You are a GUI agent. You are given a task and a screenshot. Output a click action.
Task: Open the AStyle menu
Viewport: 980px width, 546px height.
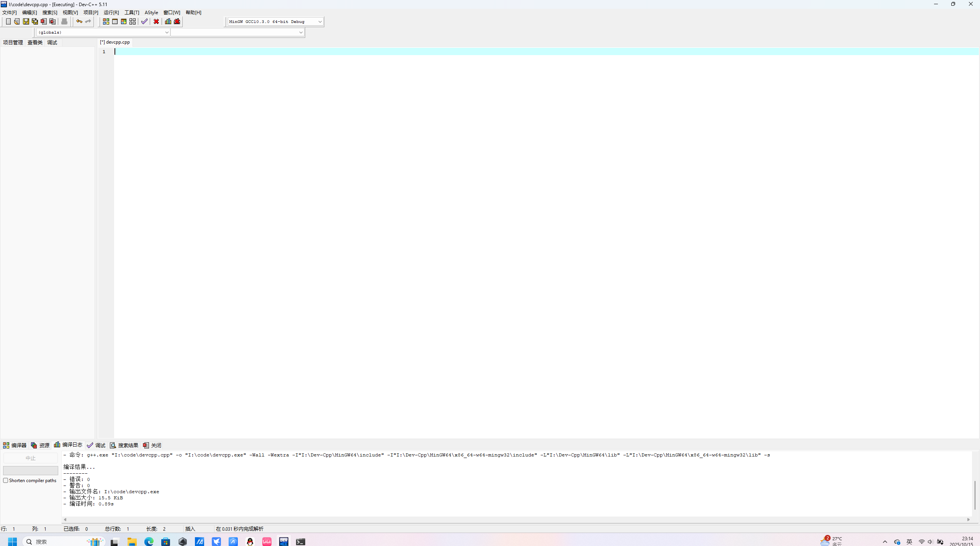(151, 12)
